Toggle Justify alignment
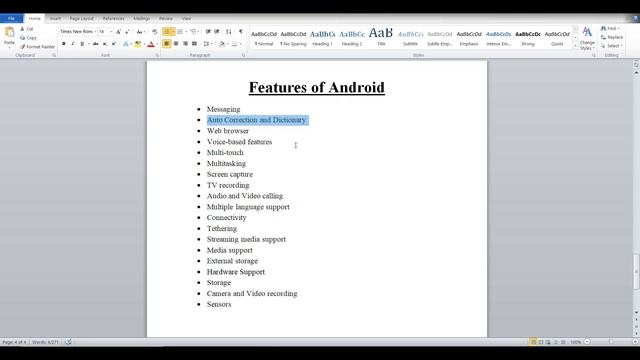This screenshot has height=360, width=640. [x=194, y=44]
